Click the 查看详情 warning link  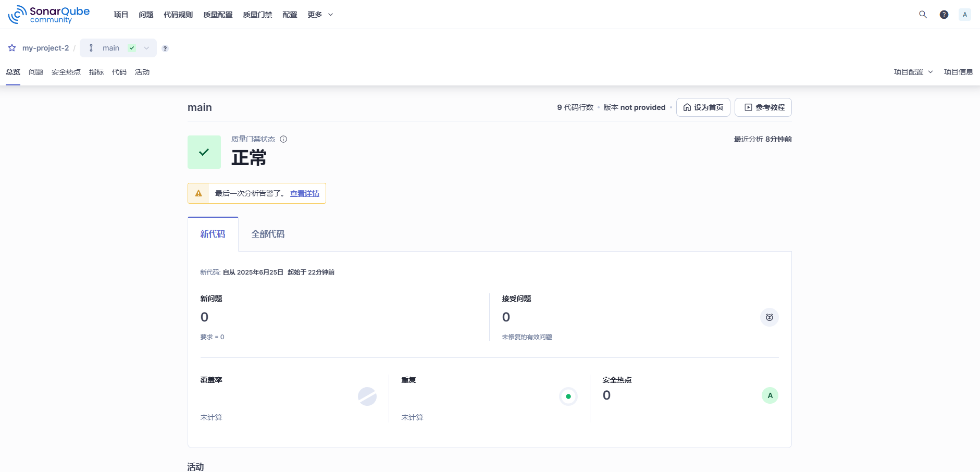[x=304, y=194]
